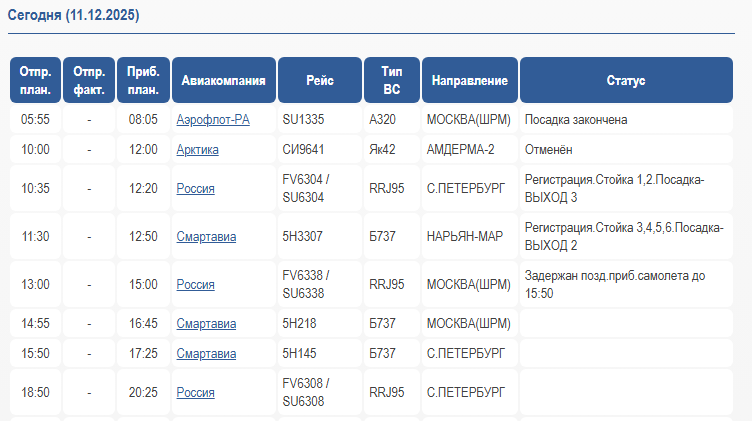Click the Сегодня (11.12.2025) heading
Image resolution: width=752 pixels, height=421 pixels.
pos(74,17)
